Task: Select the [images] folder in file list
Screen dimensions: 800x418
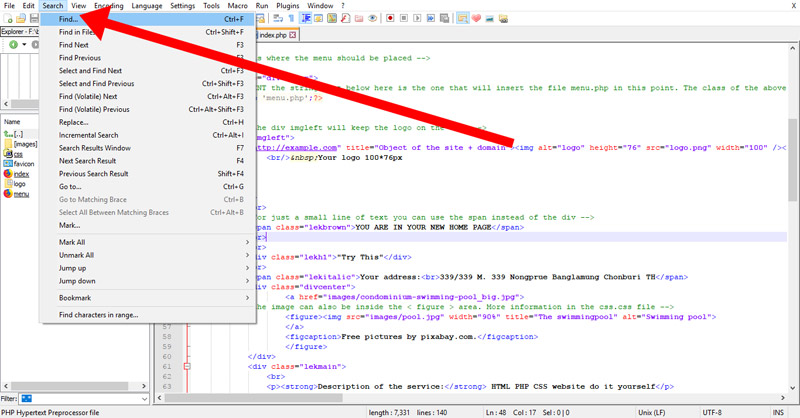Action: click(21, 144)
